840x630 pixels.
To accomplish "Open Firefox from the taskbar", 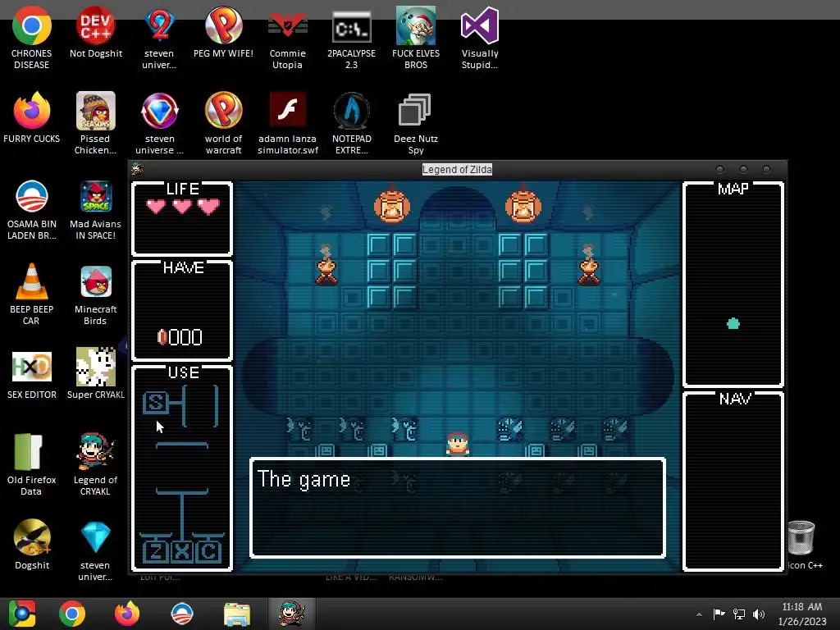I will 127,614.
